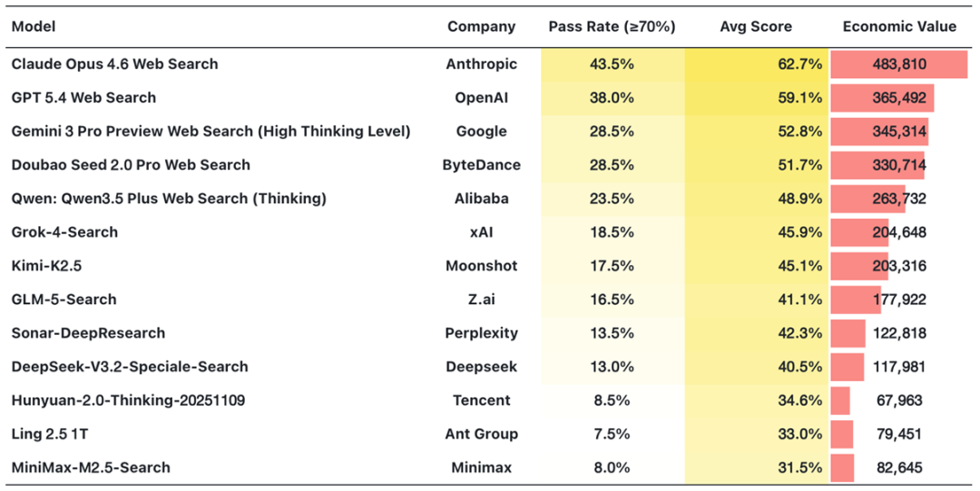Click the Anthropic company cell
The width and height of the screenshot is (980, 491).
[x=481, y=64]
